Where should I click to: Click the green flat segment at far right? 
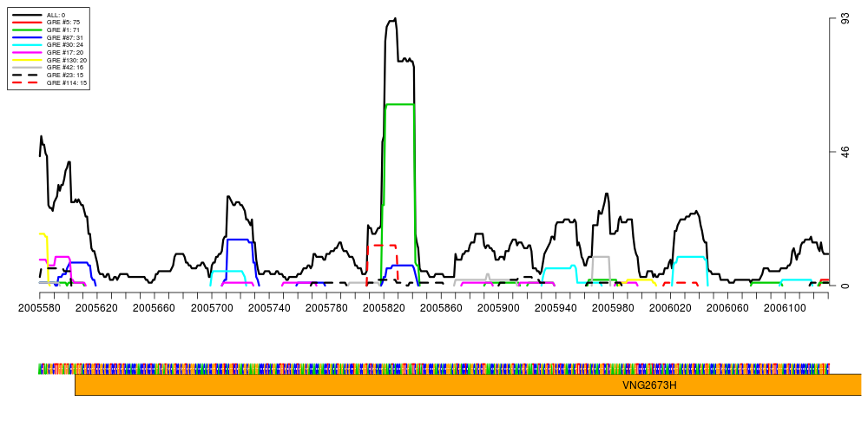pyautogui.click(x=766, y=283)
